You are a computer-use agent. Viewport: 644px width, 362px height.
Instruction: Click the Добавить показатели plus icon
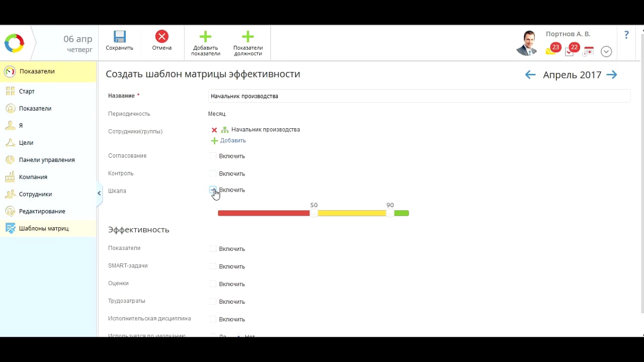tap(205, 36)
